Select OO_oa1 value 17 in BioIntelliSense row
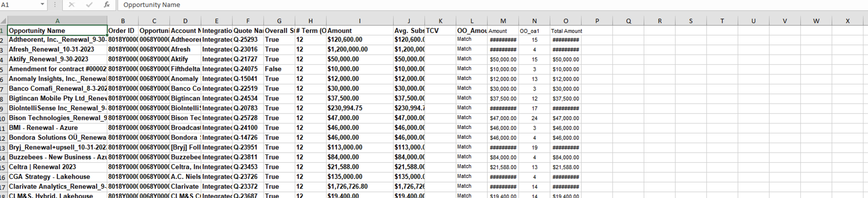This screenshot has width=868, height=198. 535,108
